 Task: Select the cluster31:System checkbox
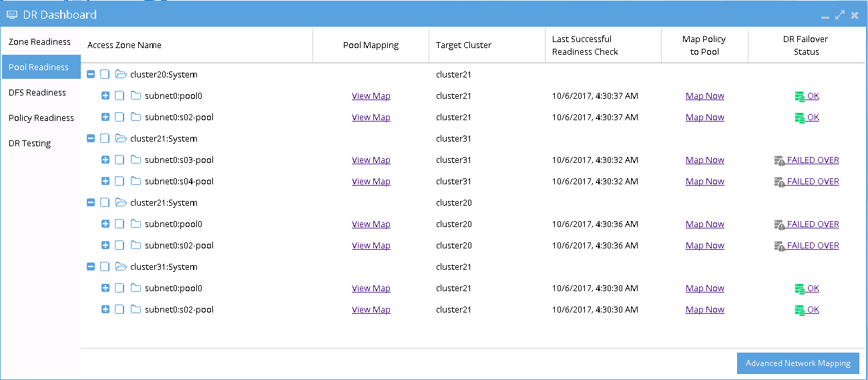pos(105,266)
